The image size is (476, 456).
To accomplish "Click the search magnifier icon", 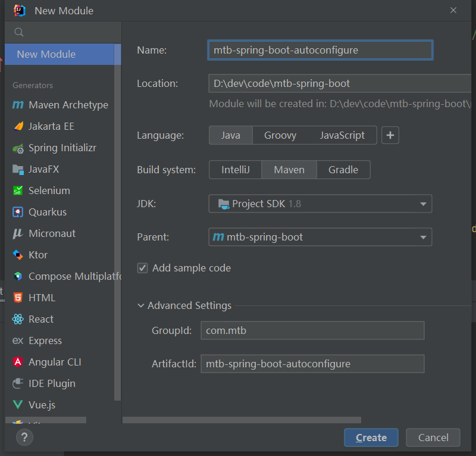I will (19, 32).
